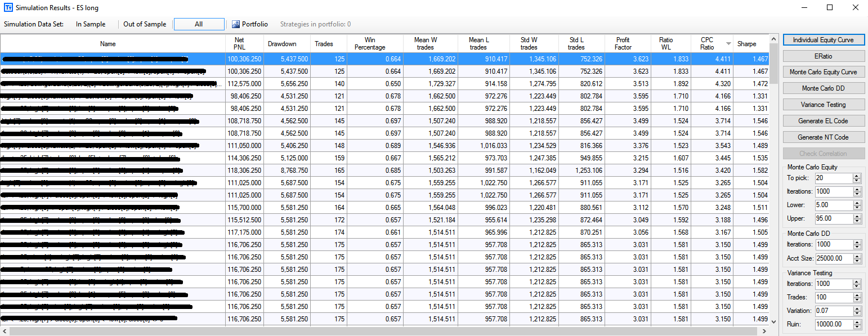
Task: Decrease Variance Testing Iterations with down arrow
Action: point(857,286)
